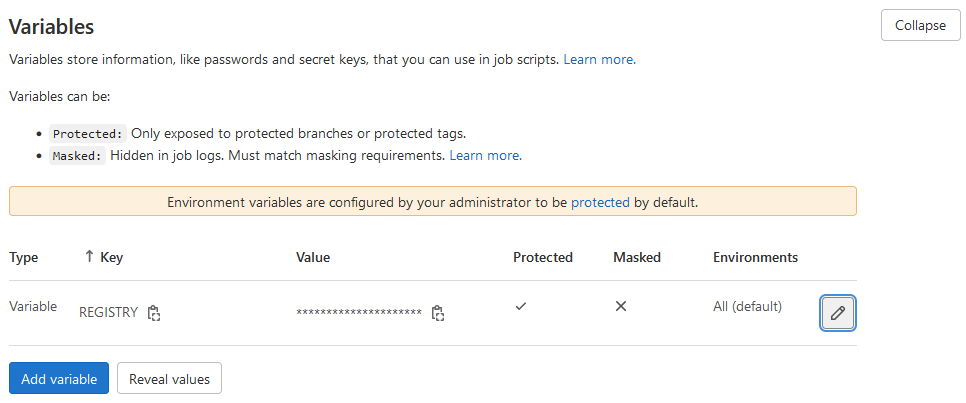This screenshot has width=966, height=403.
Task: Click the Value column header
Action: 313,257
